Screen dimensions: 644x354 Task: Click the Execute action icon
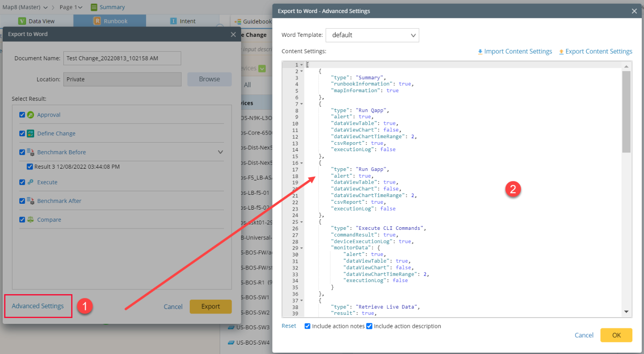pyautogui.click(x=30, y=182)
